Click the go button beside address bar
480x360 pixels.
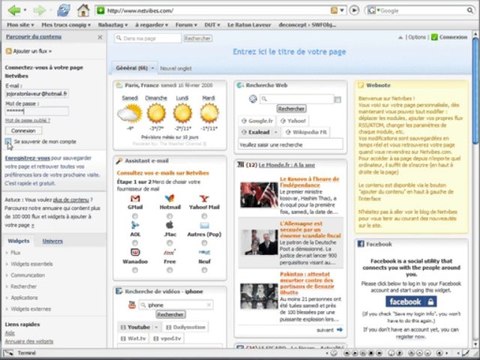[354, 11]
